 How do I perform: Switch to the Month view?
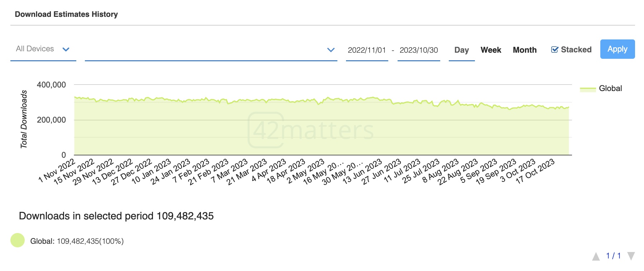[525, 50]
